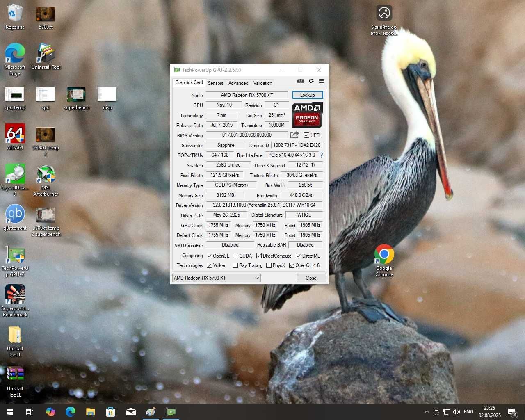Screen dimensions: 525x420
Task: Select the Unistall TooLL WinRAR archive
Action: pos(15,381)
